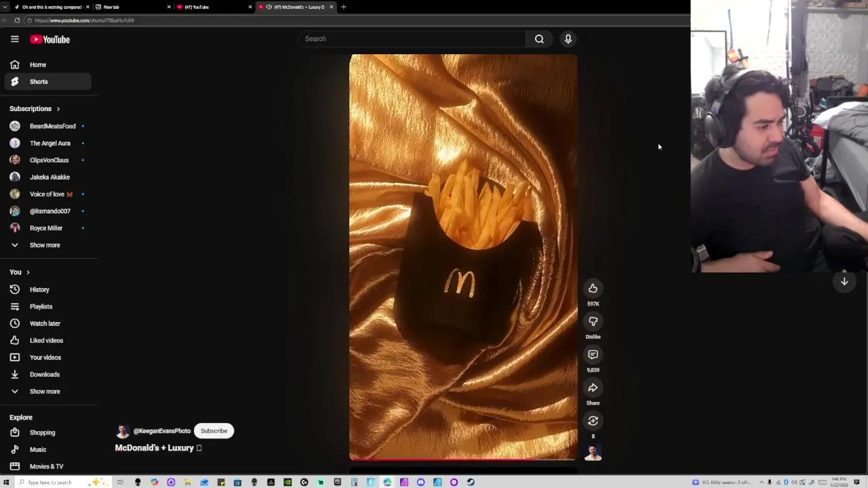Image resolution: width=868 pixels, height=488 pixels.
Task: Subscribe to @KeeganEvansPhoto
Action: (x=214, y=431)
